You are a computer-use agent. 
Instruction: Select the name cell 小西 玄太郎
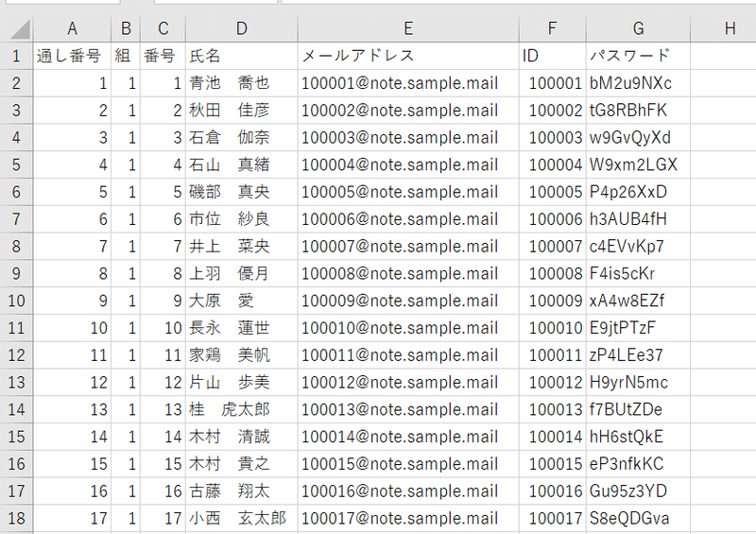(x=242, y=519)
